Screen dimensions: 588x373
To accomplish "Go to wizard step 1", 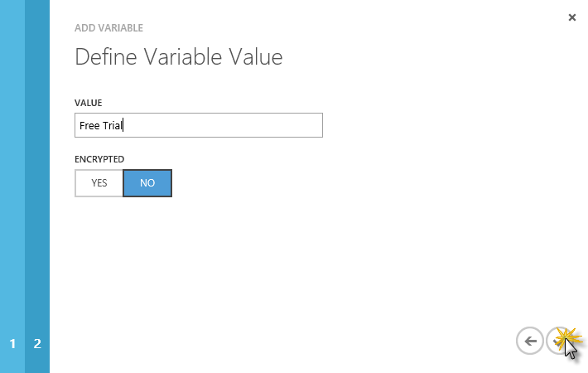I will tap(12, 343).
